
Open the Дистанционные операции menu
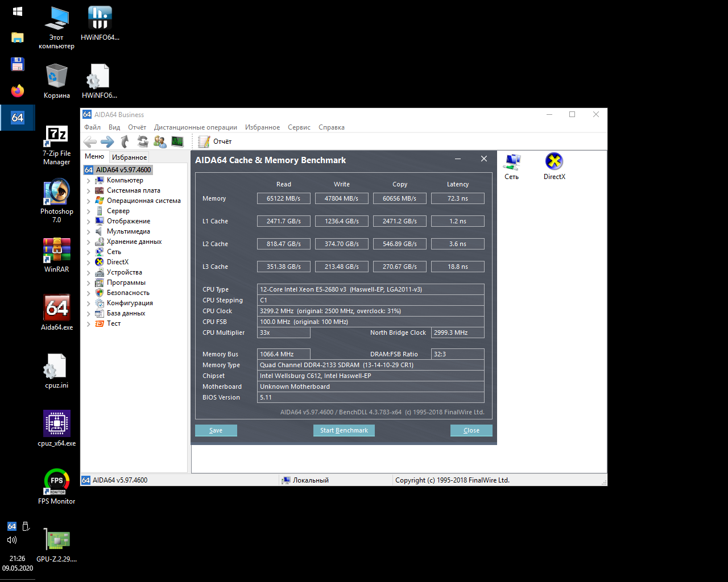pos(196,127)
